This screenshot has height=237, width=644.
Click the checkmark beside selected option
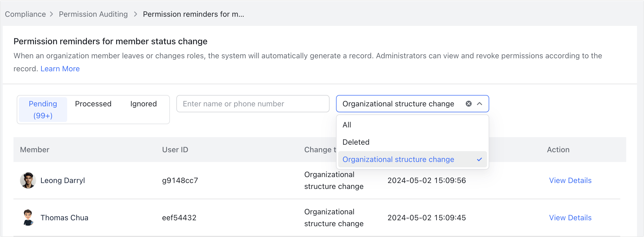479,159
